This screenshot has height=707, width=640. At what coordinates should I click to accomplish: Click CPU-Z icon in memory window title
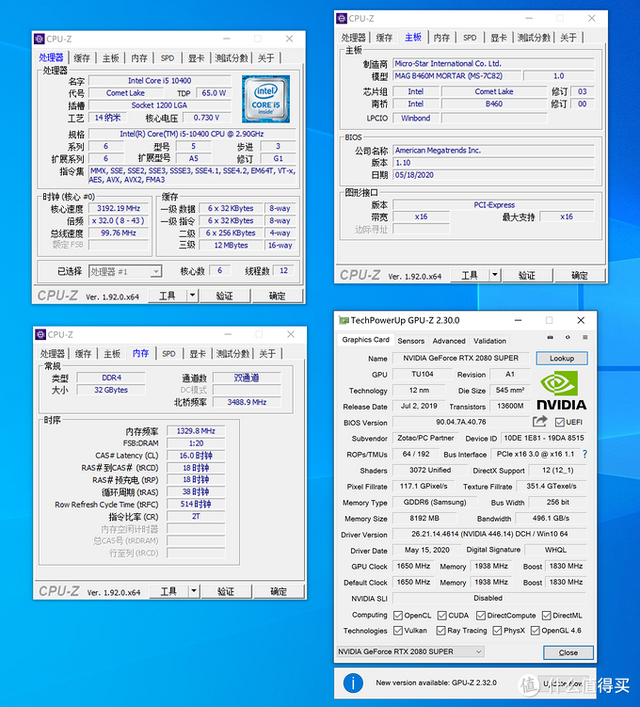coord(41,335)
